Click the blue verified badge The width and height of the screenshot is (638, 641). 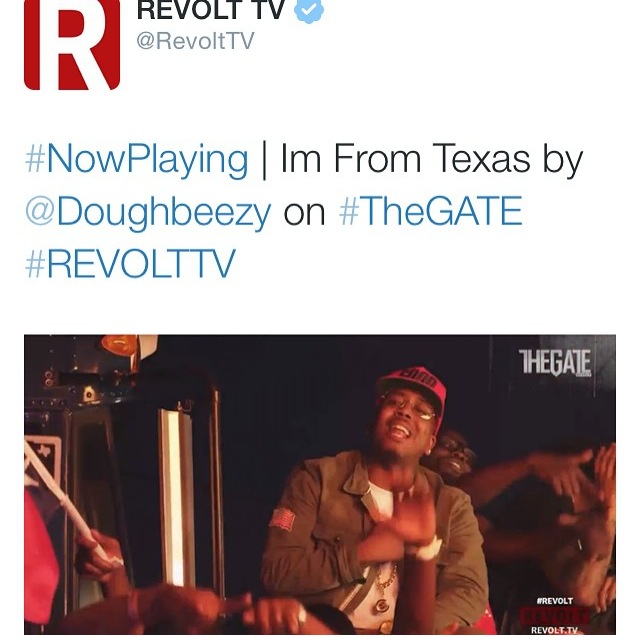click(309, 11)
